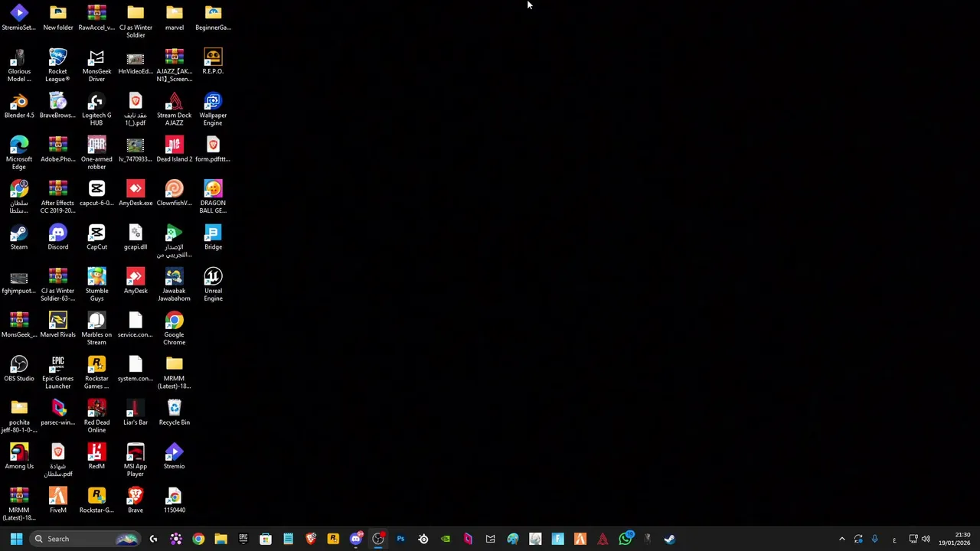Open Photoshop from the taskbar
The image size is (980, 551).
point(400,539)
